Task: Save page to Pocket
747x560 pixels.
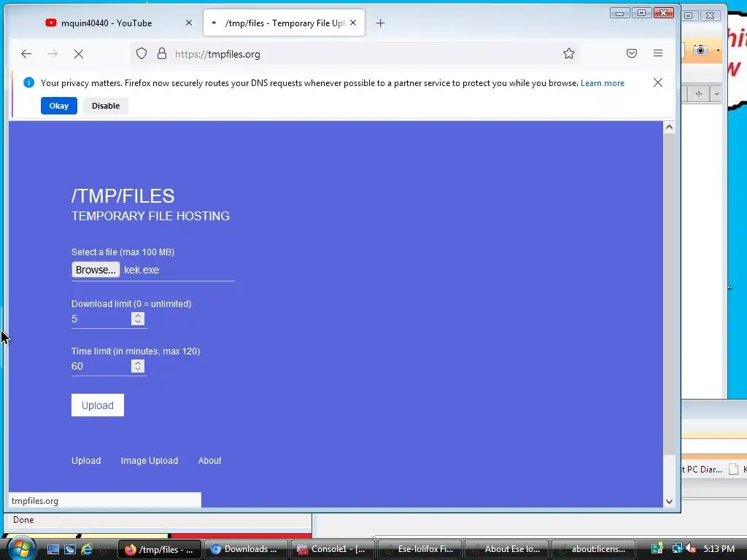Action: point(632,53)
